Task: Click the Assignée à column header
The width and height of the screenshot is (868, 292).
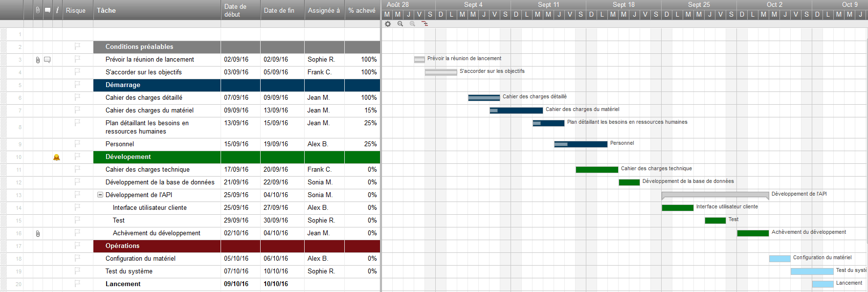Action: click(x=324, y=10)
